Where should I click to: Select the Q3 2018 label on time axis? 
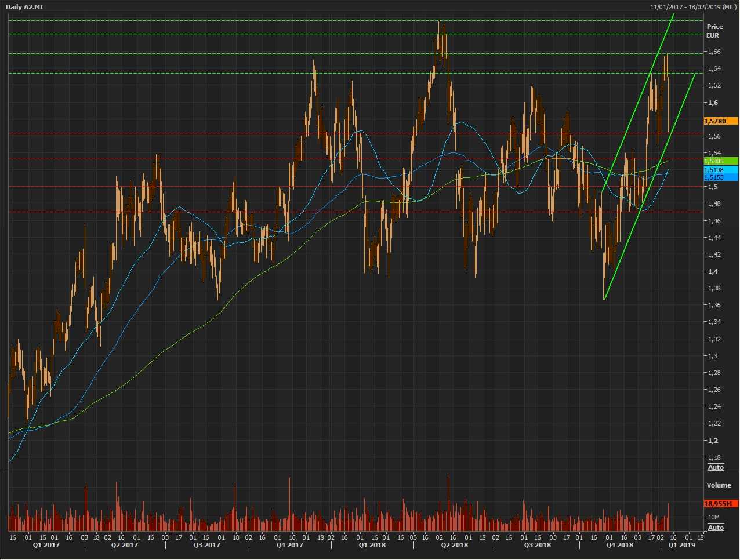pos(537,545)
